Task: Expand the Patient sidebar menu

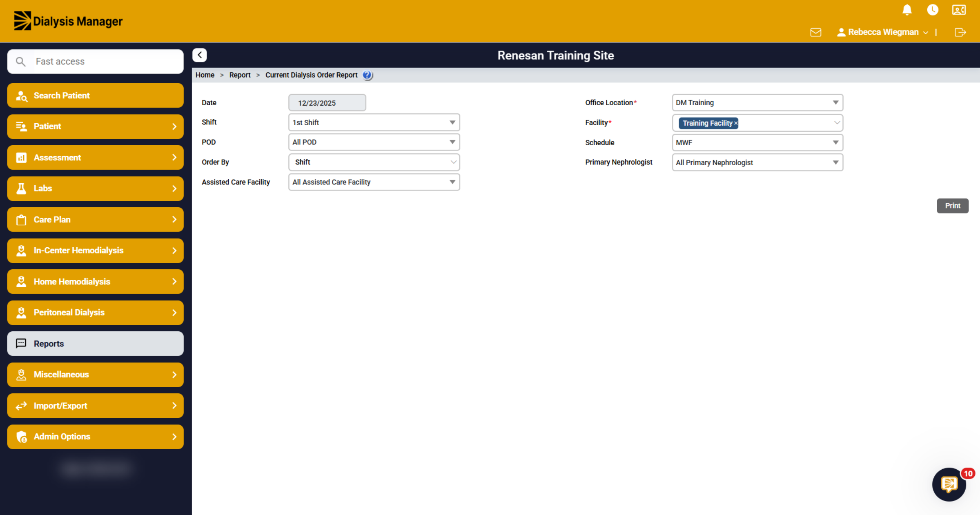Action: 95,127
